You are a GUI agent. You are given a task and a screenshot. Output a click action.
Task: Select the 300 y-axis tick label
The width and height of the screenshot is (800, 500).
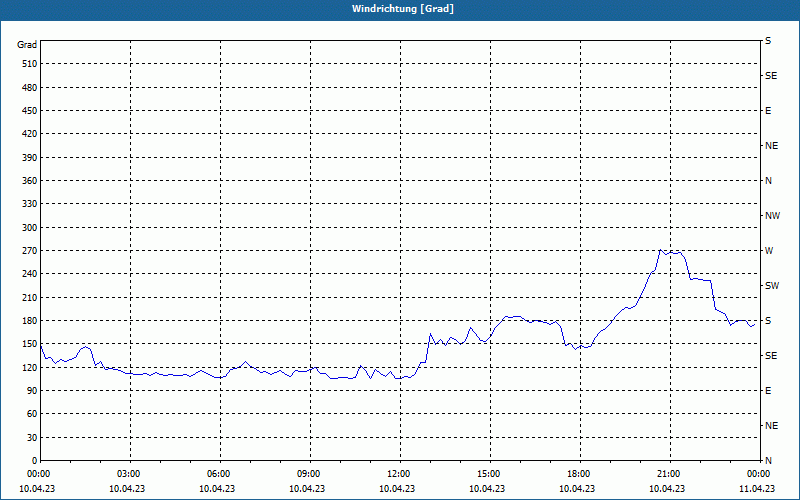pyautogui.click(x=30, y=228)
